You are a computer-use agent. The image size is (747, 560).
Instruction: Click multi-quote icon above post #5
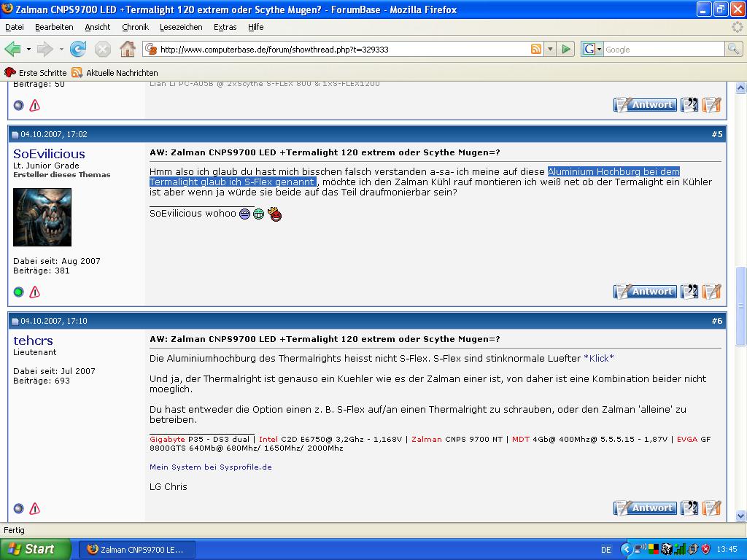pos(689,105)
